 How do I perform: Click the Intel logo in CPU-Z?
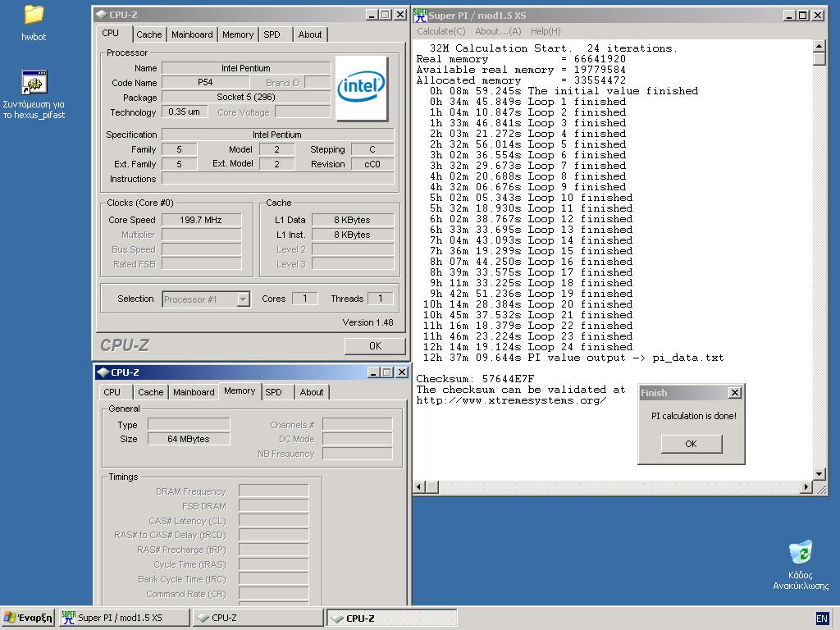pos(361,88)
